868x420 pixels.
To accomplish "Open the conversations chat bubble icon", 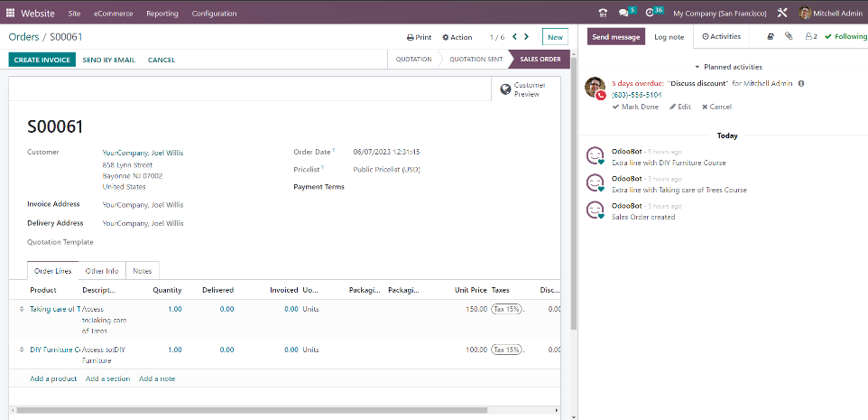I will click(624, 14).
